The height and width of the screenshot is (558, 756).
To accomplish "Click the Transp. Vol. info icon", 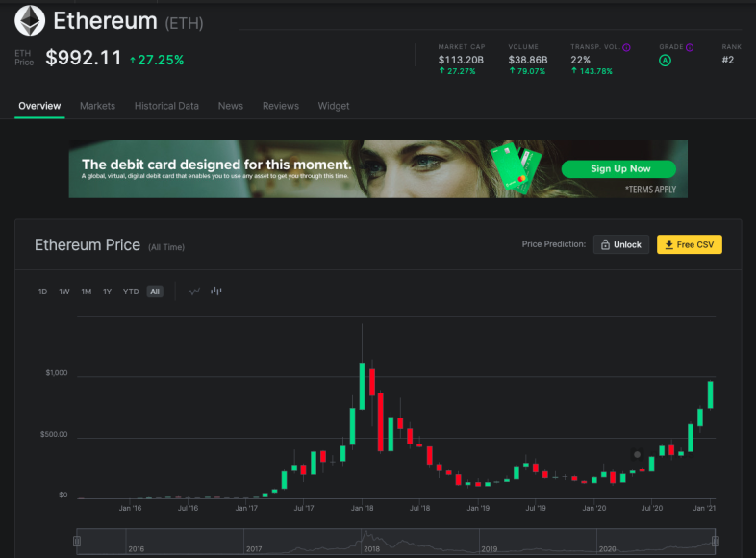I will [x=626, y=47].
